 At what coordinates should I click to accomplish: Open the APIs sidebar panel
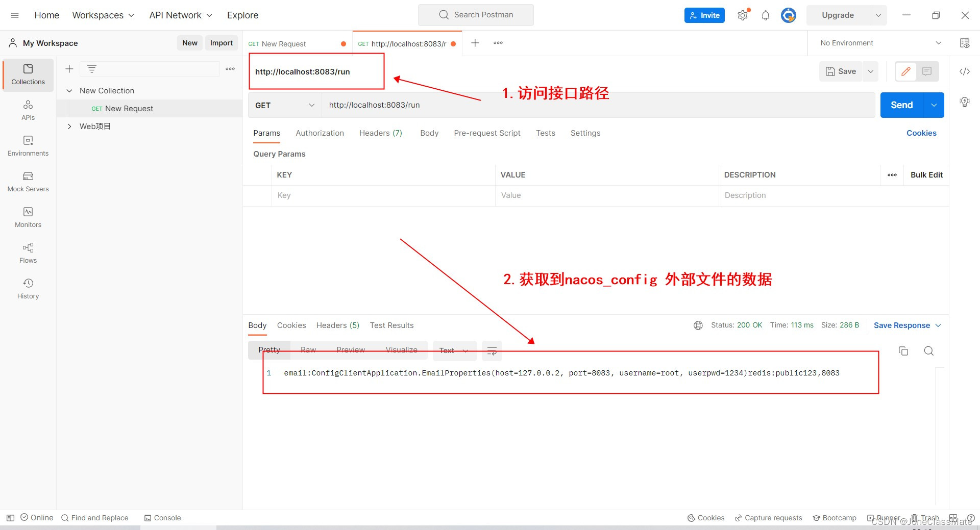(x=28, y=110)
